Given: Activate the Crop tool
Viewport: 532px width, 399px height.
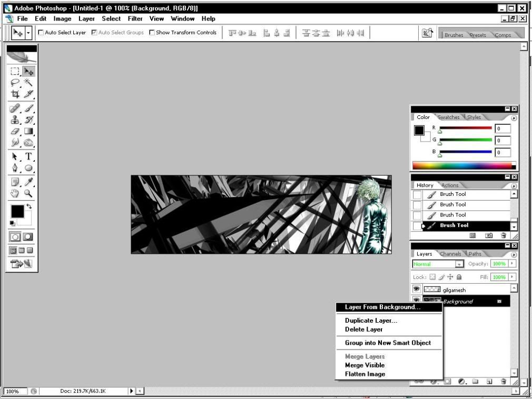Looking at the screenshot, I should coord(15,94).
